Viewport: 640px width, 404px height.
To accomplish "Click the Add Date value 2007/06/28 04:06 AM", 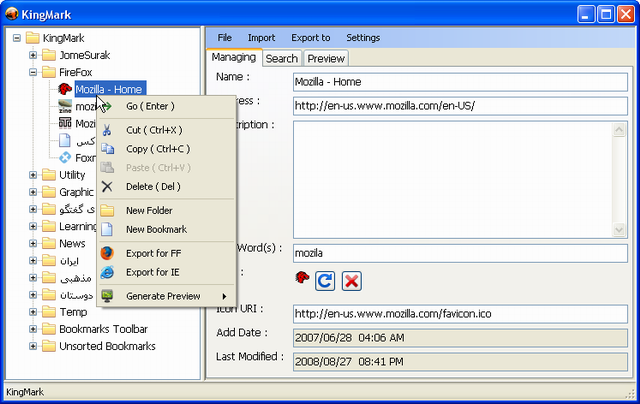I will coord(460,338).
